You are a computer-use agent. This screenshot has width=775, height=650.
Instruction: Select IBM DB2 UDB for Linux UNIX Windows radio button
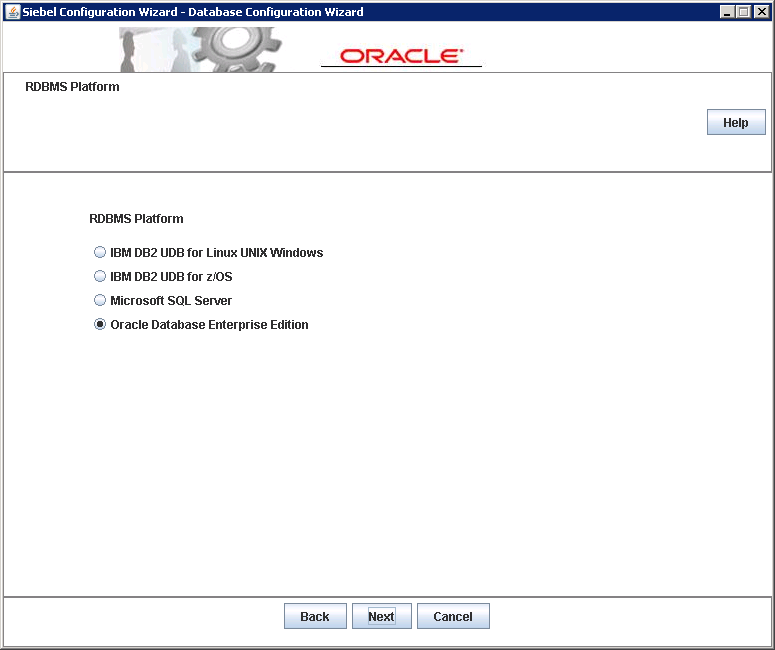(100, 253)
